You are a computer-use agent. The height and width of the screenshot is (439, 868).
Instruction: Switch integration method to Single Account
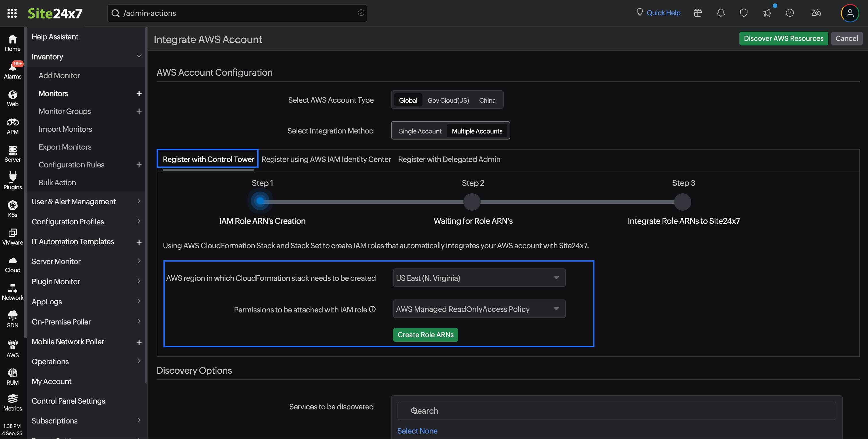pyautogui.click(x=420, y=131)
